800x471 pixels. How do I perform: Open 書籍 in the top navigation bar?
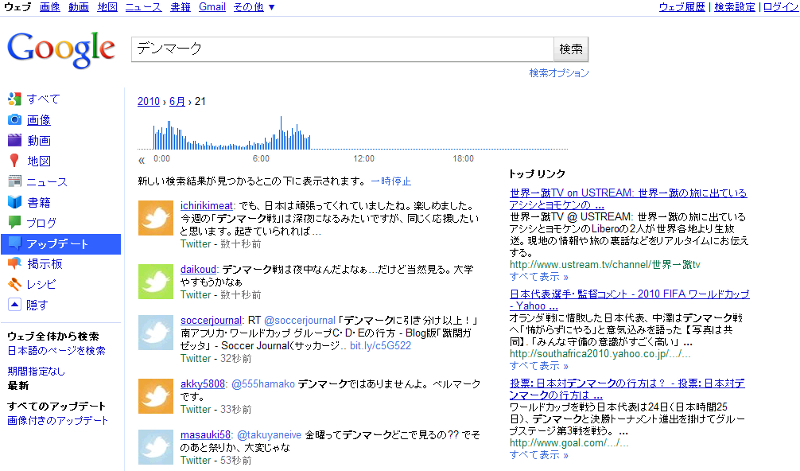tap(180, 7)
